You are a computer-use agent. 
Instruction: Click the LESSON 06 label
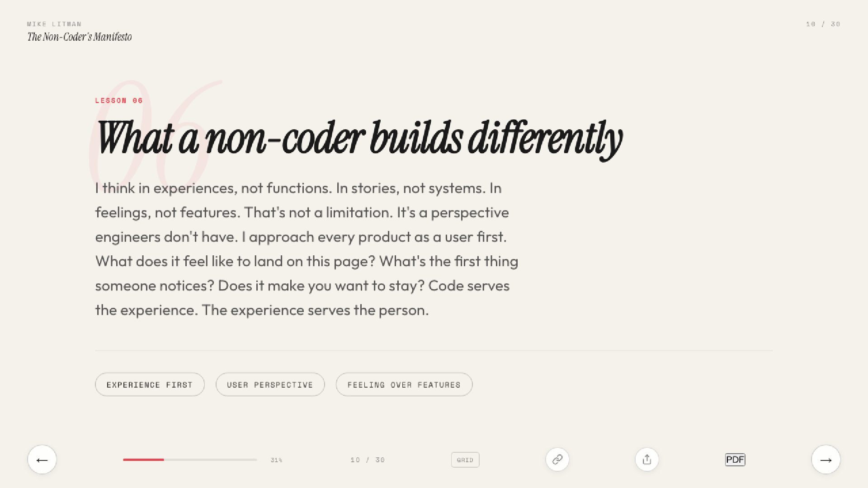click(x=119, y=100)
